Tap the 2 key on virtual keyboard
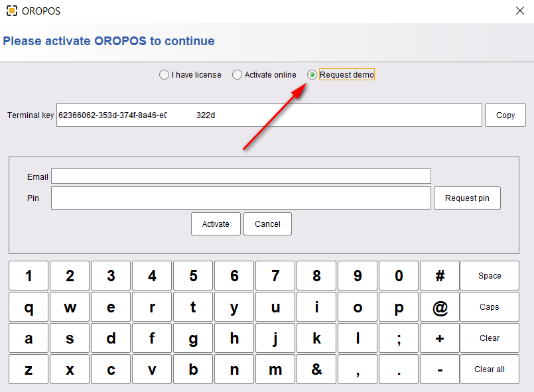This screenshot has height=392, width=534. [x=70, y=275]
